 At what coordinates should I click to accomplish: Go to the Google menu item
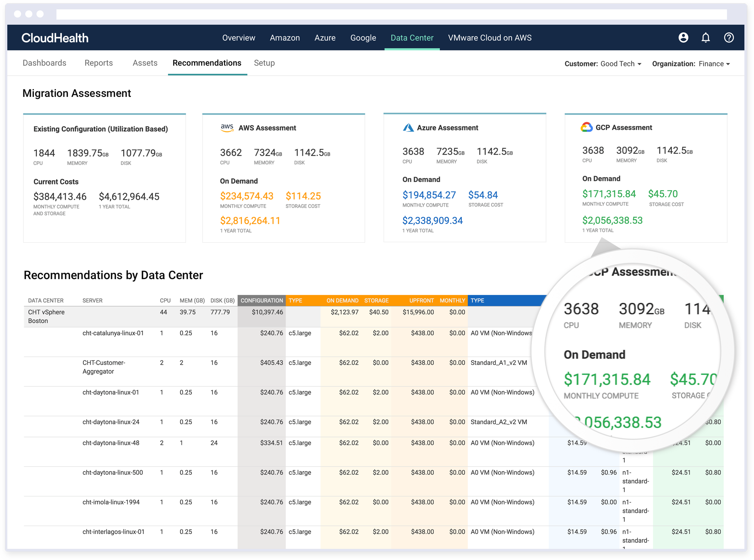coord(363,38)
